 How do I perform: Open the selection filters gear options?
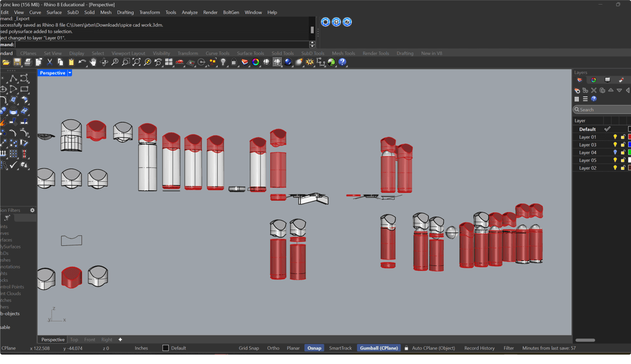(x=32, y=210)
